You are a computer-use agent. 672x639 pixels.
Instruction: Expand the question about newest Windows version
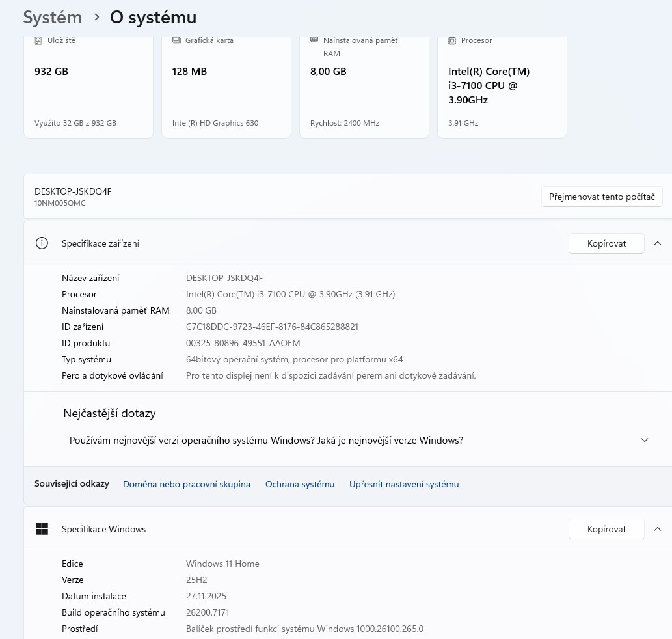pyautogui.click(x=645, y=440)
